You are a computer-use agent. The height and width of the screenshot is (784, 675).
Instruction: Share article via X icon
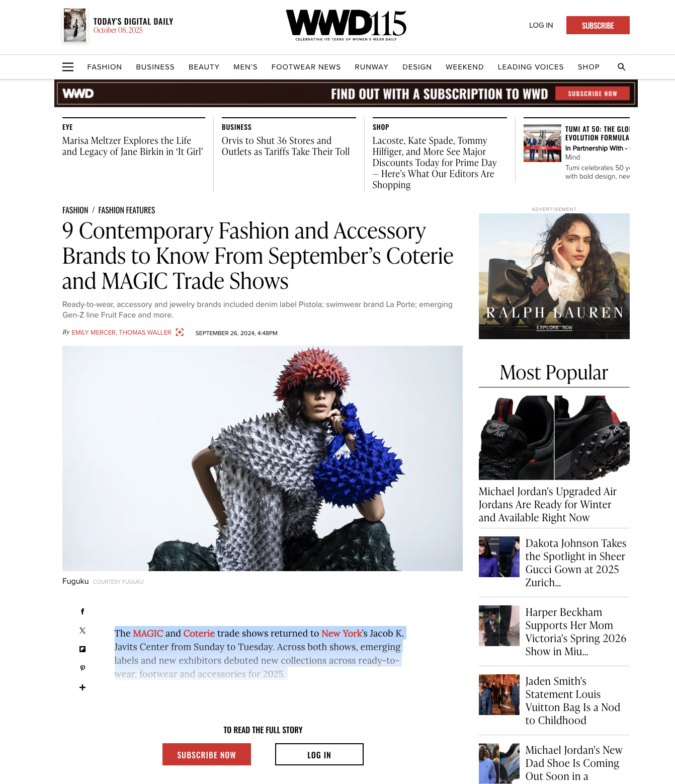click(x=82, y=631)
